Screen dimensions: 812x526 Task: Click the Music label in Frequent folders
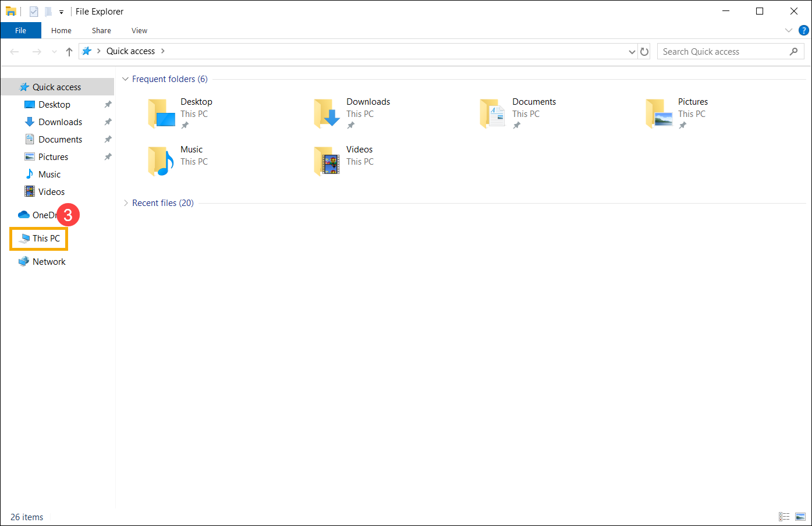pyautogui.click(x=192, y=150)
